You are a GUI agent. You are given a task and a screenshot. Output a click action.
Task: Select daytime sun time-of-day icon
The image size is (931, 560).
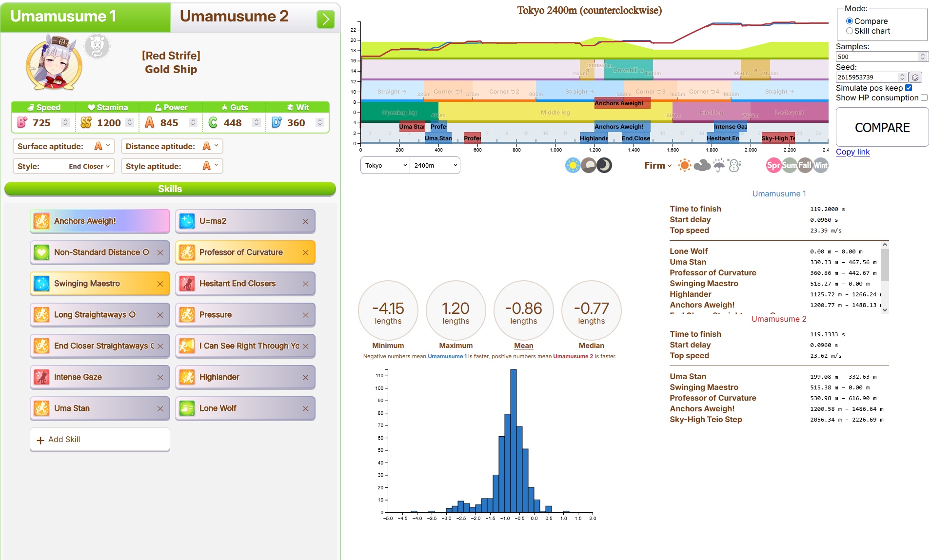tap(573, 165)
